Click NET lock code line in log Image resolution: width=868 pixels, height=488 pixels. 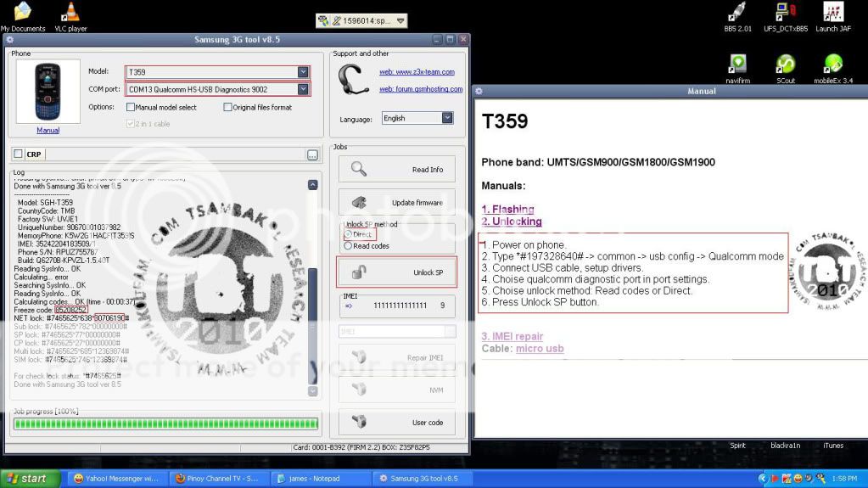tap(71, 318)
